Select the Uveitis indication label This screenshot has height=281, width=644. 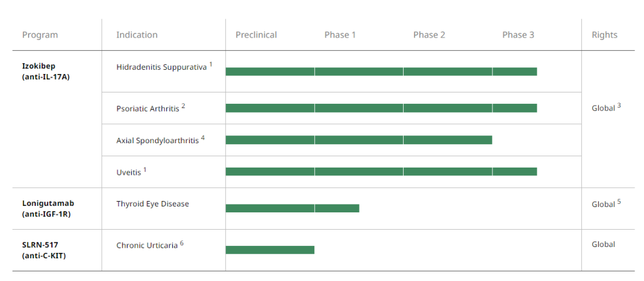point(129,172)
